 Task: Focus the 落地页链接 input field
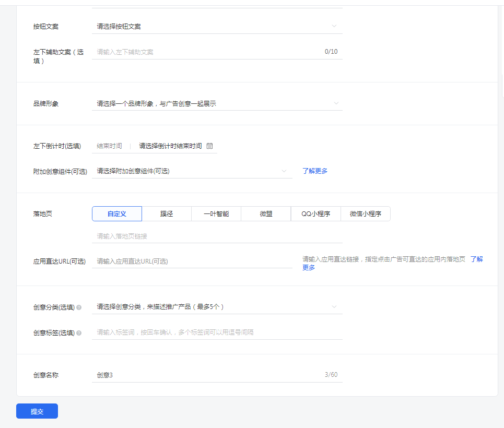pos(217,236)
